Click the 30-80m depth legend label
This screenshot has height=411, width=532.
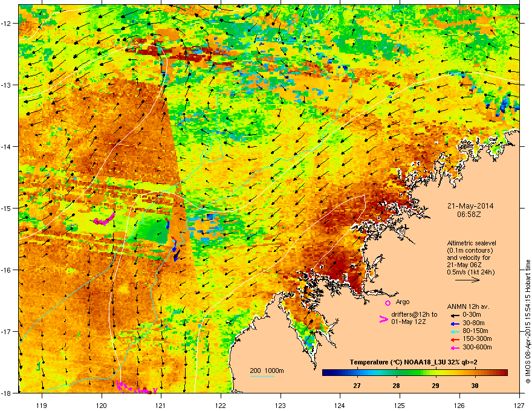click(473, 323)
